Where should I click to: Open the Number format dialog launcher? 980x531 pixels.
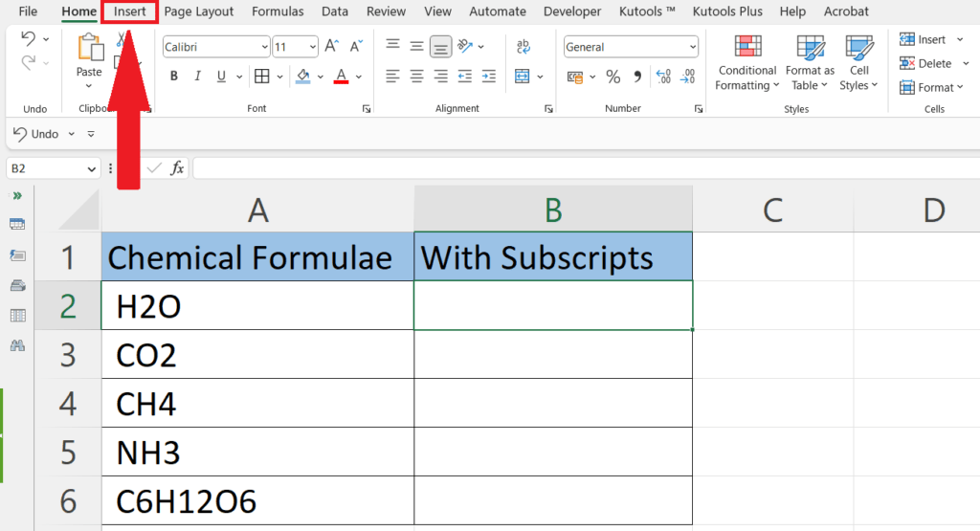pyautogui.click(x=698, y=109)
